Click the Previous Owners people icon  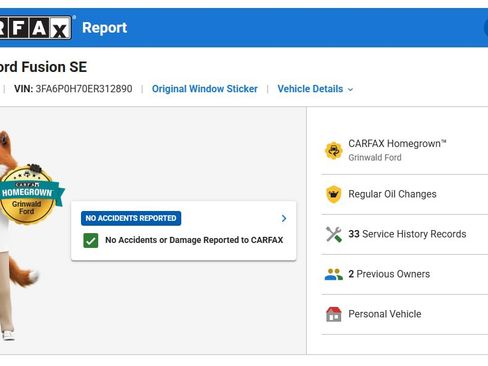pos(334,274)
